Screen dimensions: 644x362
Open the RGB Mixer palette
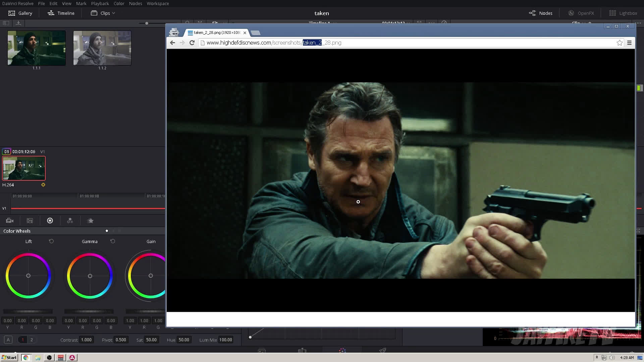point(70,221)
